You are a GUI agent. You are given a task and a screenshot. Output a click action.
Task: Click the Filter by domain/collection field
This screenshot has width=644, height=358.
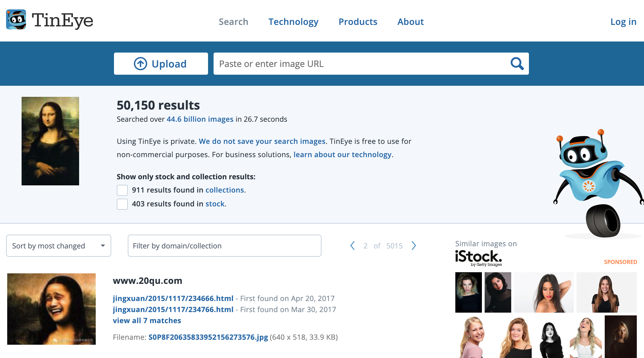[224, 246]
